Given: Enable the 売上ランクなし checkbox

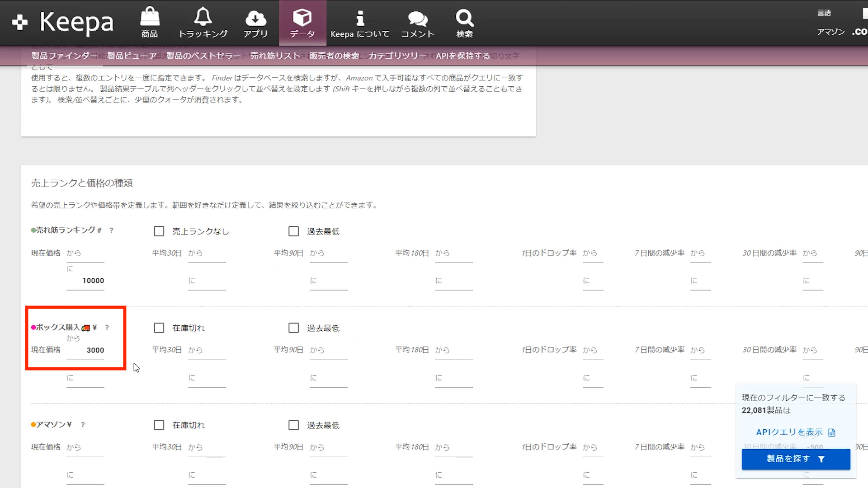Looking at the screenshot, I should point(159,231).
